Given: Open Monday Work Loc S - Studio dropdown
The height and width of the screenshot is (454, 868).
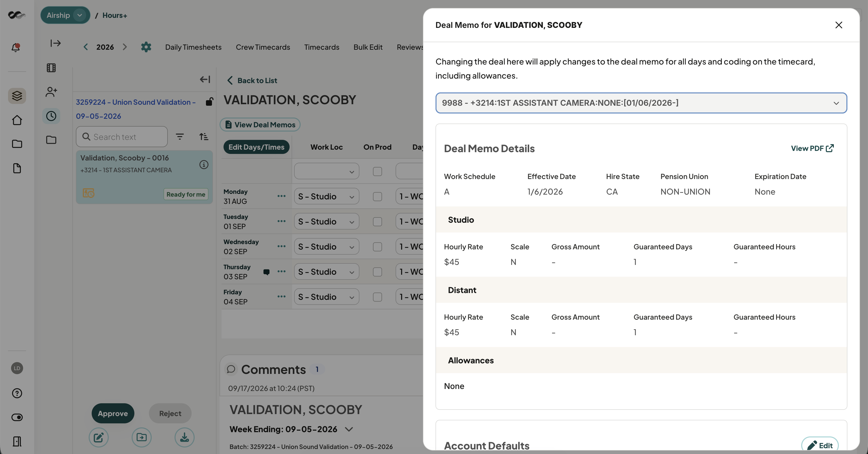Looking at the screenshot, I should tap(326, 196).
